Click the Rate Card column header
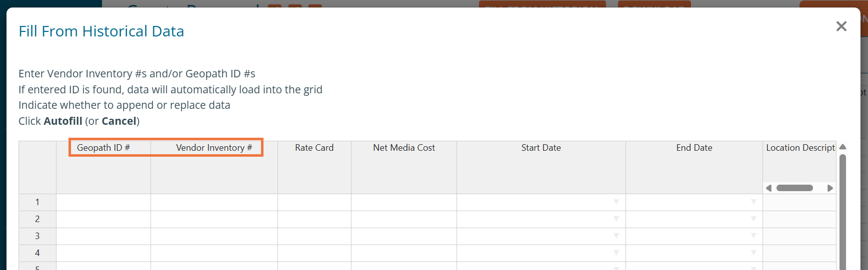868x270 pixels. (x=314, y=148)
